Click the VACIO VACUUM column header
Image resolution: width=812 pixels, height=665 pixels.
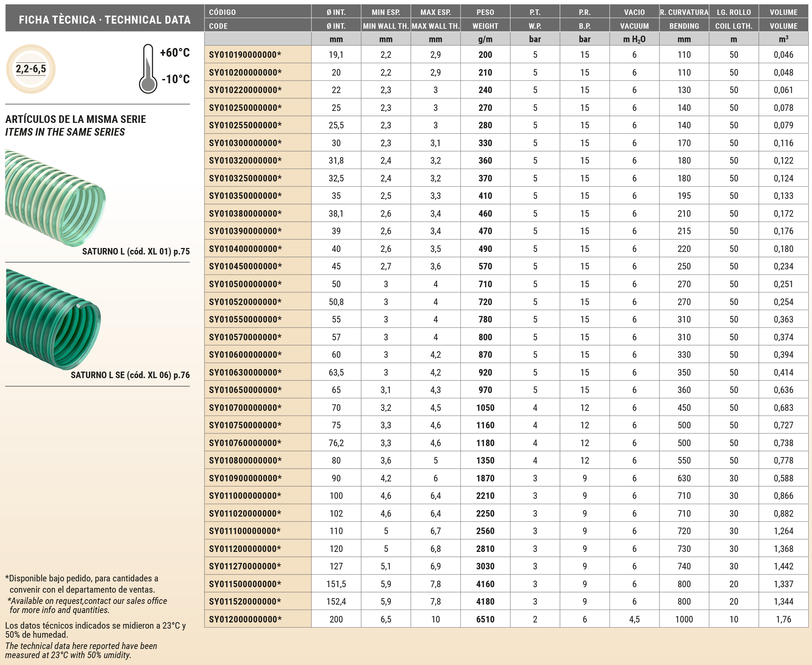tap(634, 19)
